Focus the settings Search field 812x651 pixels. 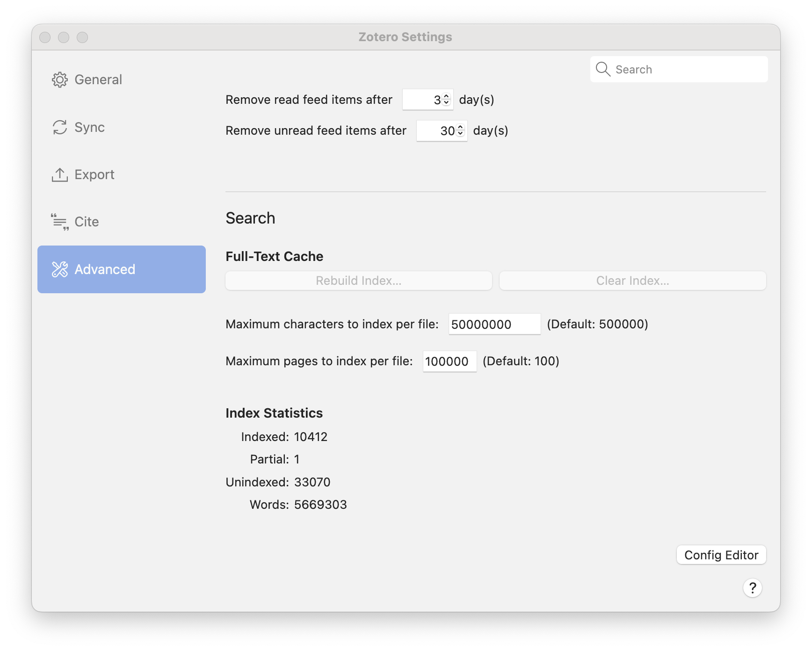point(679,69)
